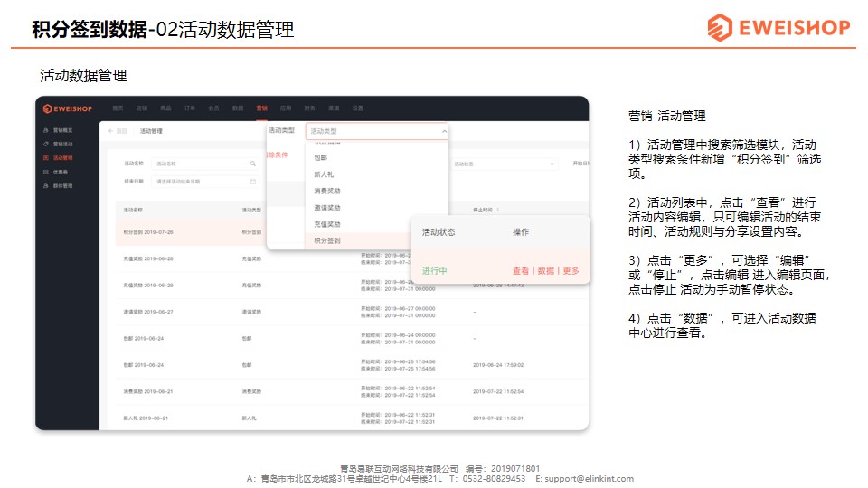Open the 首页 top navigation tab
868x488 pixels.
coord(118,108)
